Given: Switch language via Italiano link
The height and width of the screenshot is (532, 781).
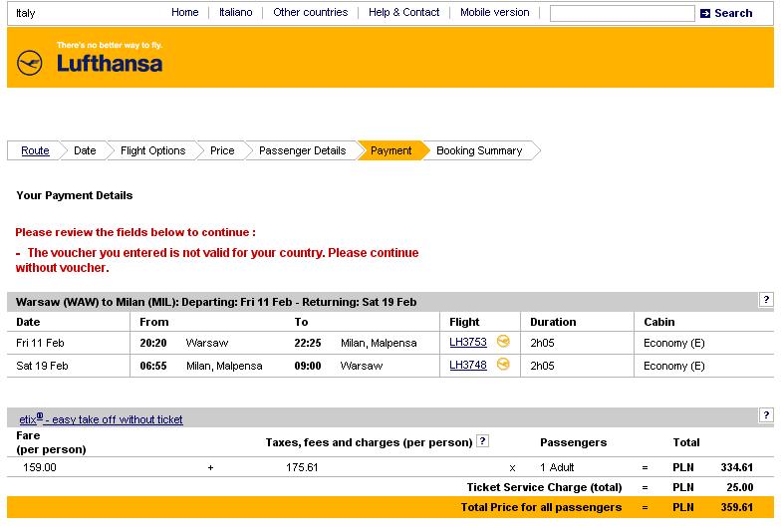Looking at the screenshot, I should coord(235,12).
